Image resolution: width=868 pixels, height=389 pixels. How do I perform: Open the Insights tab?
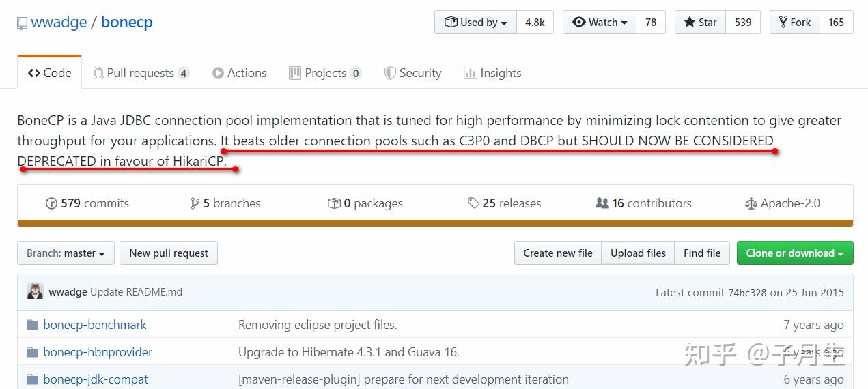(x=492, y=73)
